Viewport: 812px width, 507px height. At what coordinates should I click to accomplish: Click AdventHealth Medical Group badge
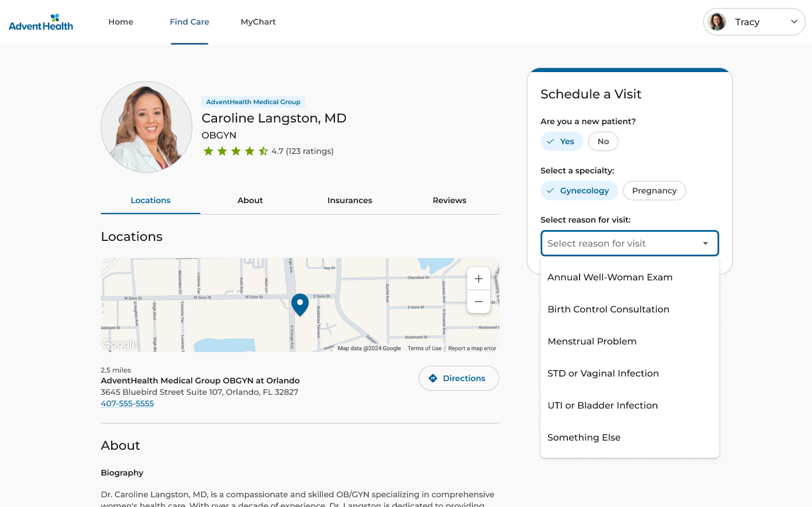[x=253, y=102]
